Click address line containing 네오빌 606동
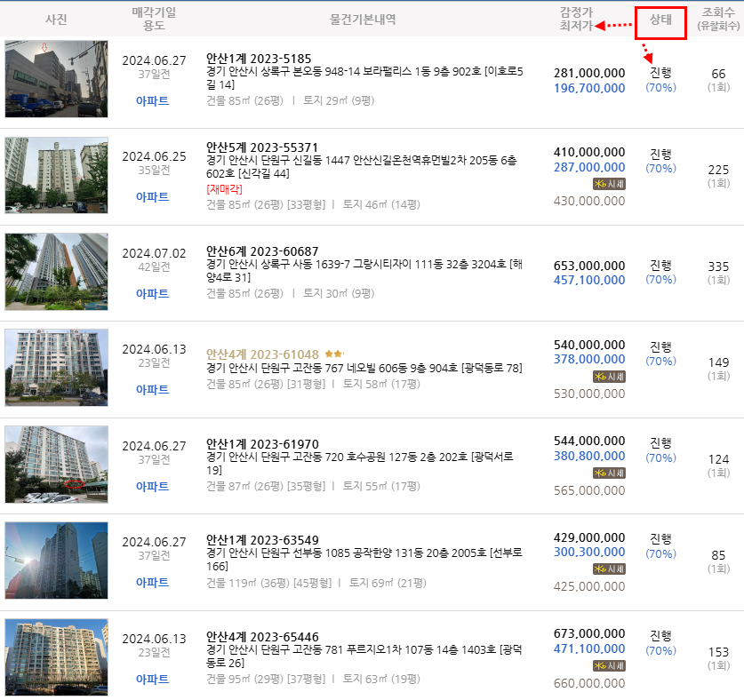The width and height of the screenshot is (744, 700). [x=364, y=368]
